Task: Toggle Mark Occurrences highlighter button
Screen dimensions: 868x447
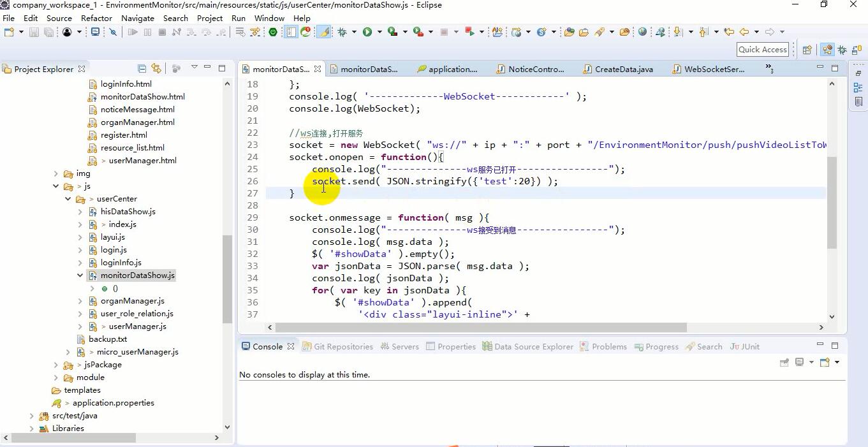Action: (x=324, y=32)
